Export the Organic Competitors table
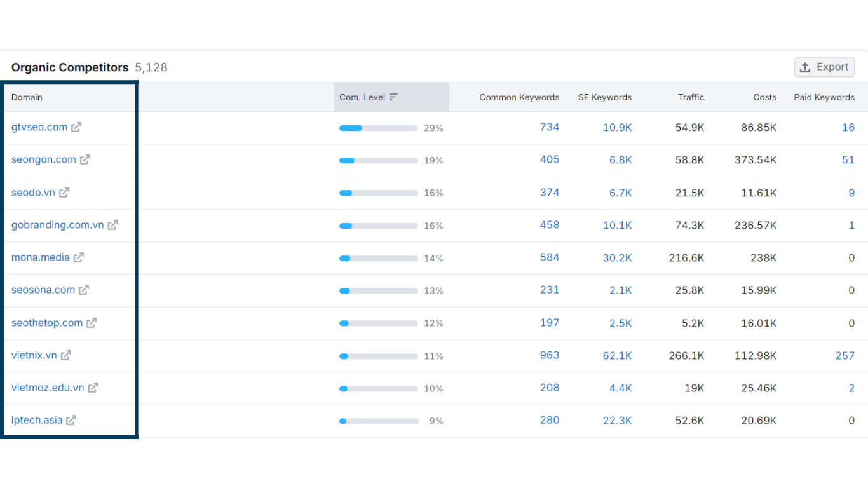868x488 pixels. [x=824, y=67]
